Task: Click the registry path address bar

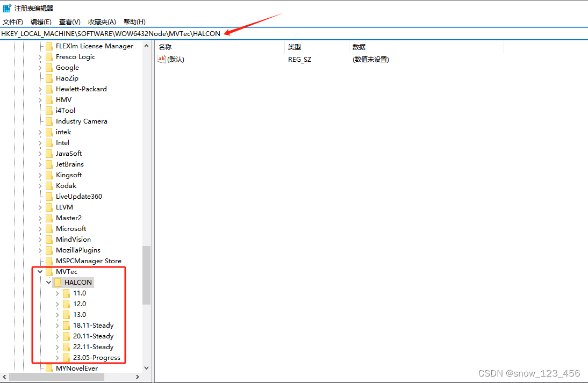Action: 215,33
